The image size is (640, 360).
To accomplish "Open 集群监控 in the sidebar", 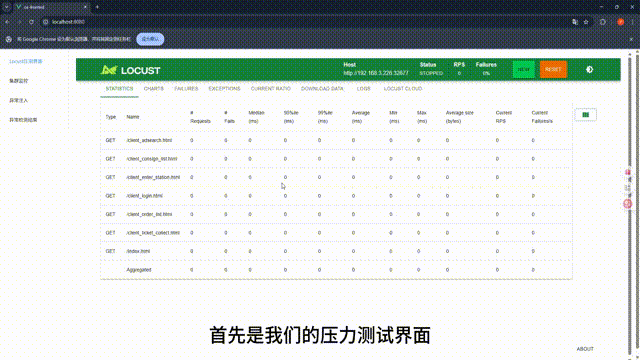I will coord(18,81).
